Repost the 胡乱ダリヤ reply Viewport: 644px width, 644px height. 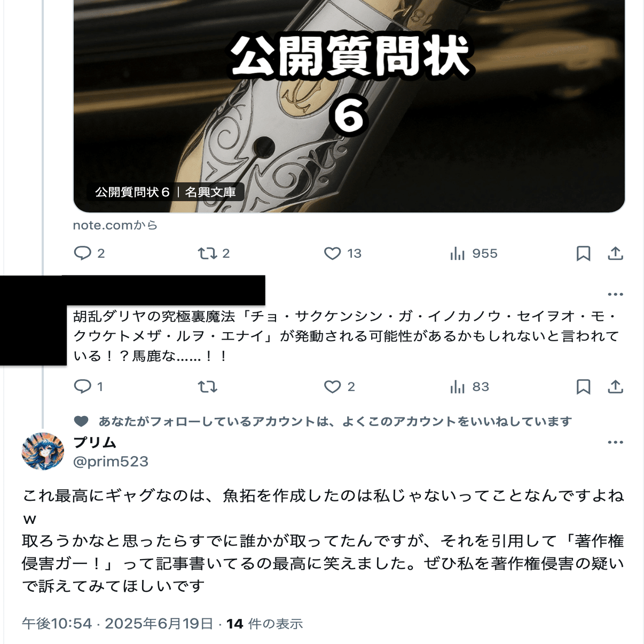207,386
